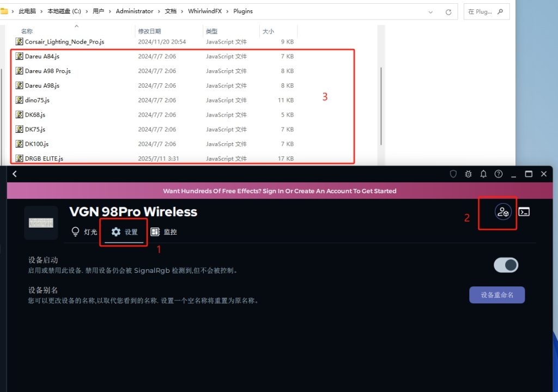Screen dimensions: 558x392
Task: Click the DRGB ELITE.js file icon
Action: [19, 158]
